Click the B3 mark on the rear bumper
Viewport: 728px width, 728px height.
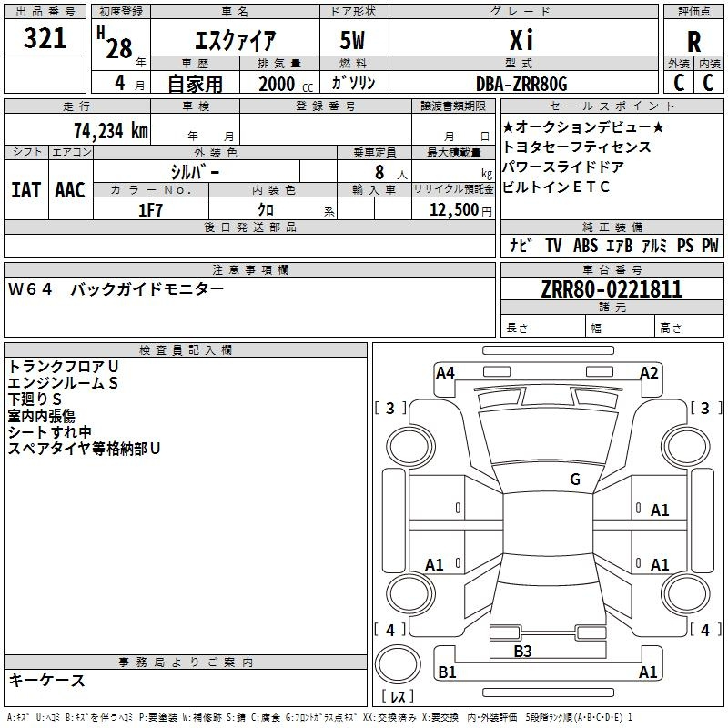522,651
